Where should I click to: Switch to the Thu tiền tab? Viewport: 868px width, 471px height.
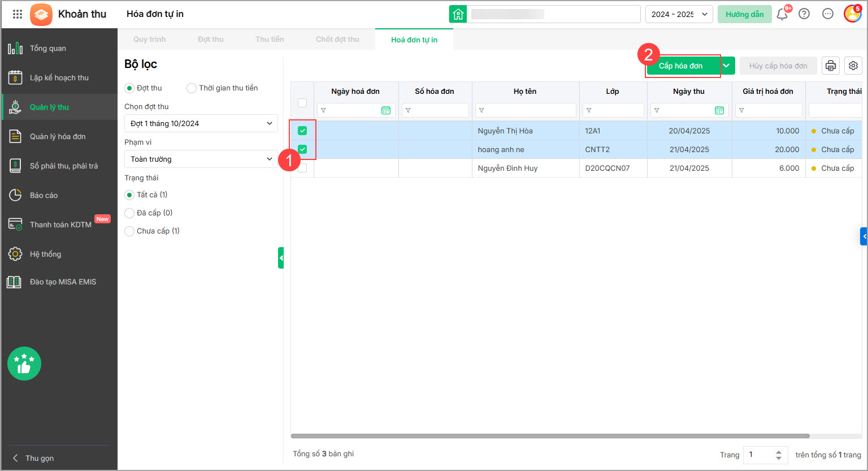pyautogui.click(x=270, y=40)
